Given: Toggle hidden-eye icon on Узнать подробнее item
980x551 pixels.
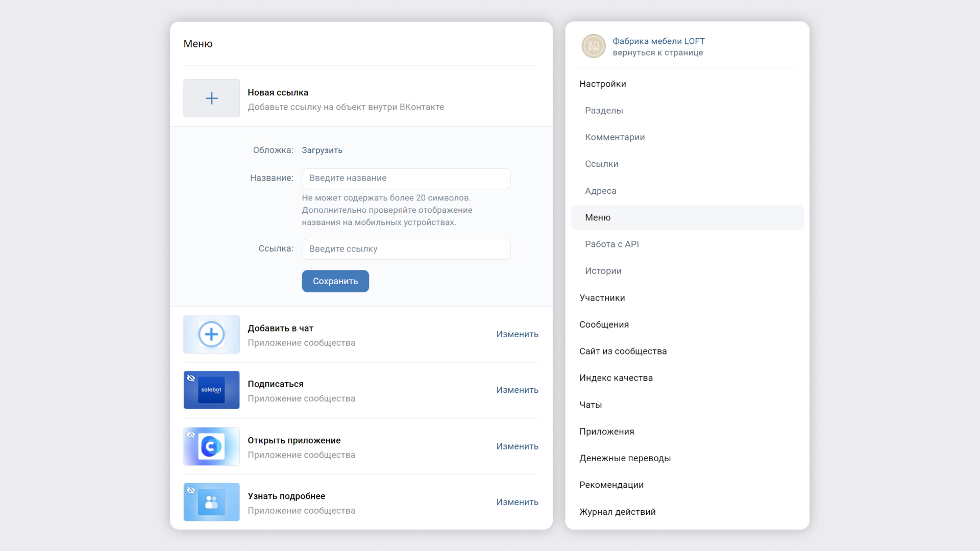Looking at the screenshot, I should click(191, 490).
